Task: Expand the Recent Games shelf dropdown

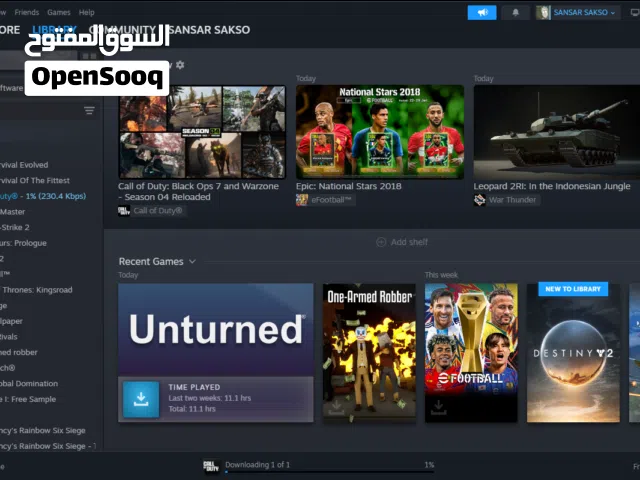Action: pos(193,261)
